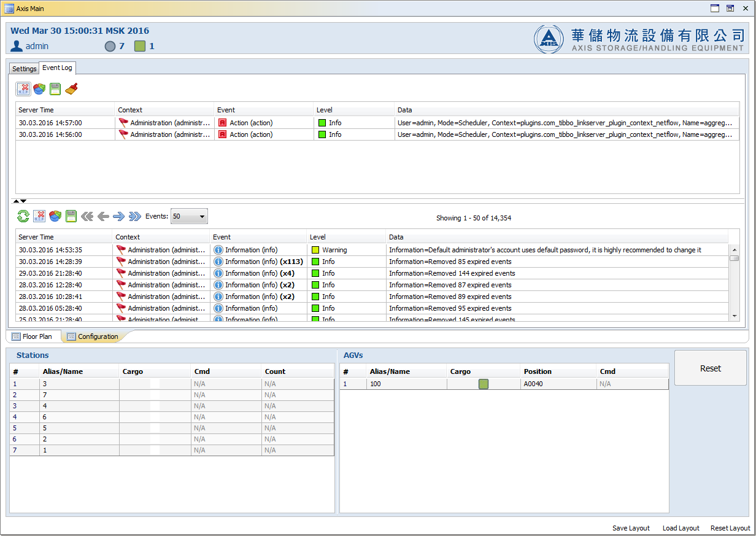Open the Events count dropdown showing 50
The image size is (756, 536).
[189, 216]
